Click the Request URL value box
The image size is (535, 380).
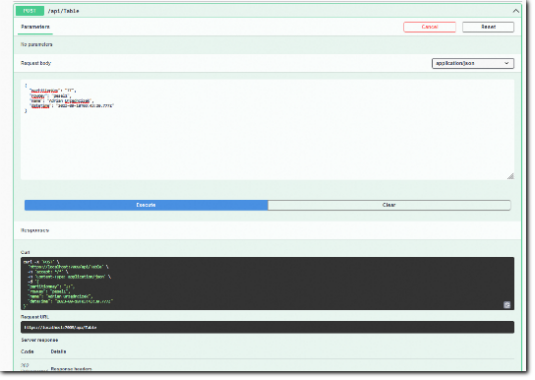(267, 327)
